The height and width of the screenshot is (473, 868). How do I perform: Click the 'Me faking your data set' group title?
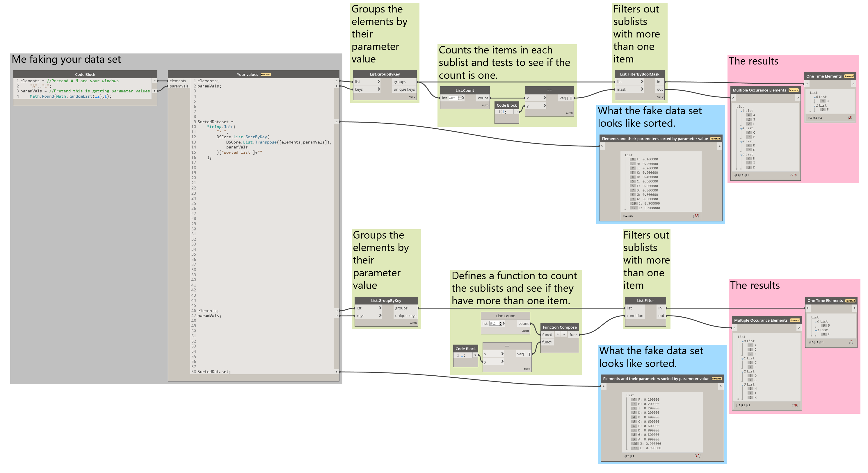[x=66, y=60]
